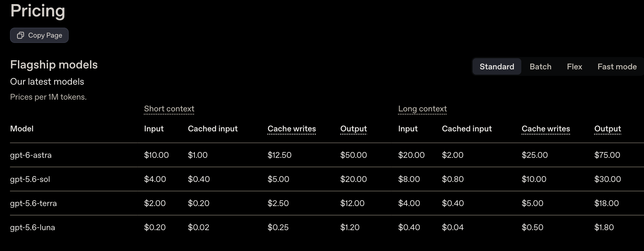Open the Fast mode pricing tab

pos(617,66)
